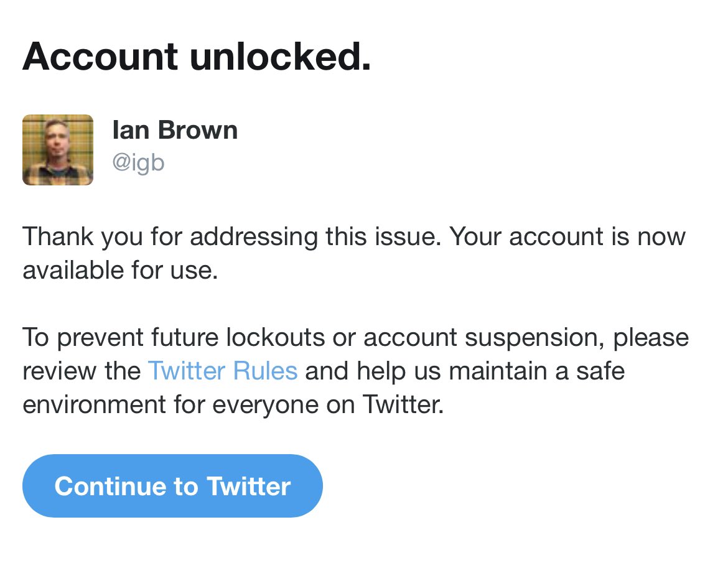
Task: Click the surname Brown
Action: (x=198, y=130)
